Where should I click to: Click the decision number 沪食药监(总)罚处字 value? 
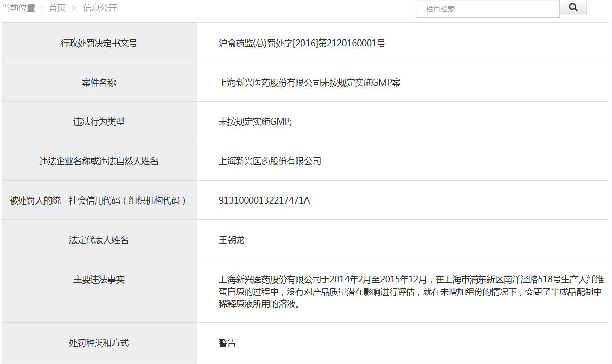[302, 43]
